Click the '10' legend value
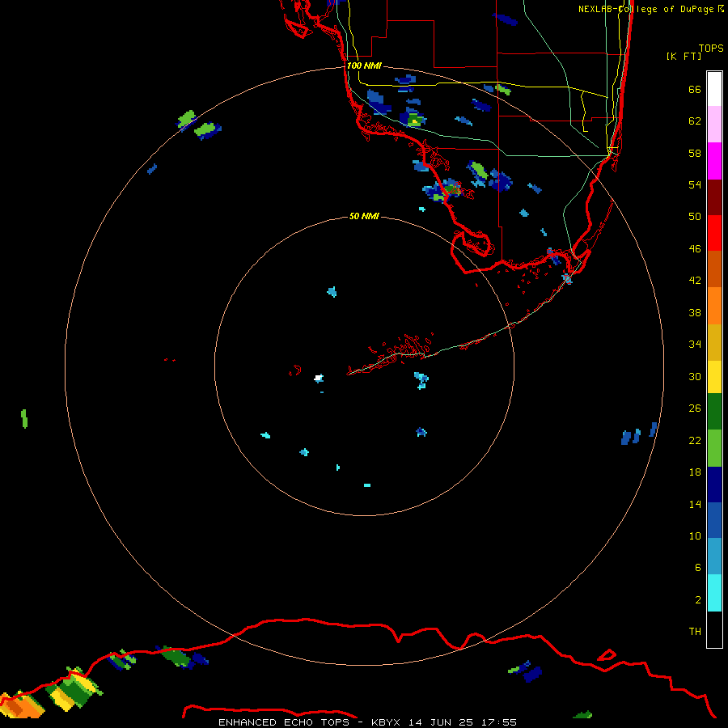 click(x=695, y=535)
